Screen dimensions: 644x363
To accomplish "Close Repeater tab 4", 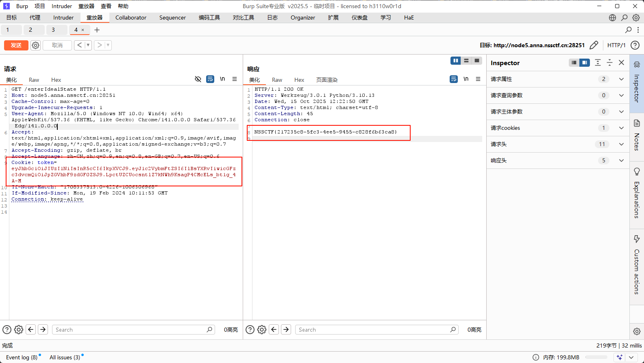I will (x=83, y=30).
